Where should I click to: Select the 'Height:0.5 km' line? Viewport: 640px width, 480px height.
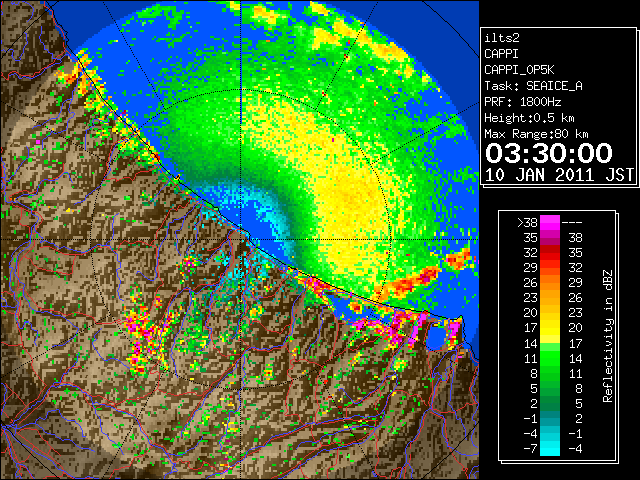529,118
